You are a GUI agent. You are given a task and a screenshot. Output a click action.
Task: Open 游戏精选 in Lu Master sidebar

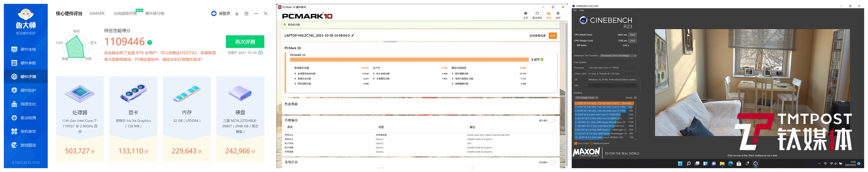[x=26, y=145]
